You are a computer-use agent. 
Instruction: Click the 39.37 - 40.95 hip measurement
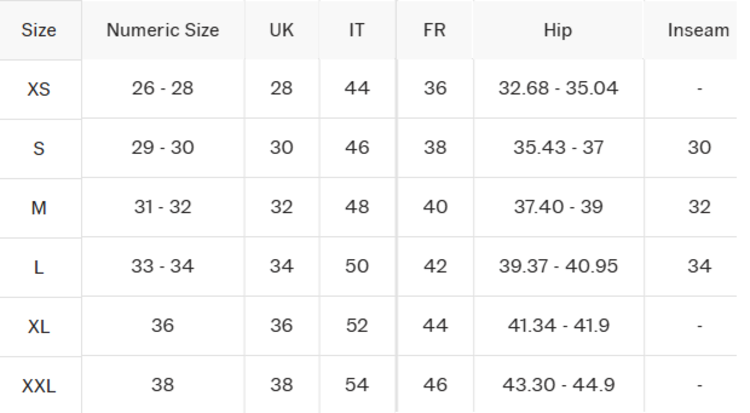click(558, 266)
